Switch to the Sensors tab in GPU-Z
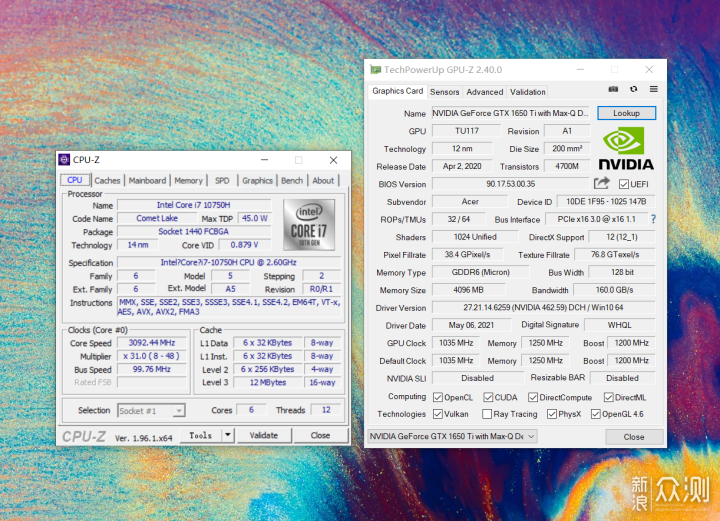The width and height of the screenshot is (720, 521). click(x=444, y=92)
